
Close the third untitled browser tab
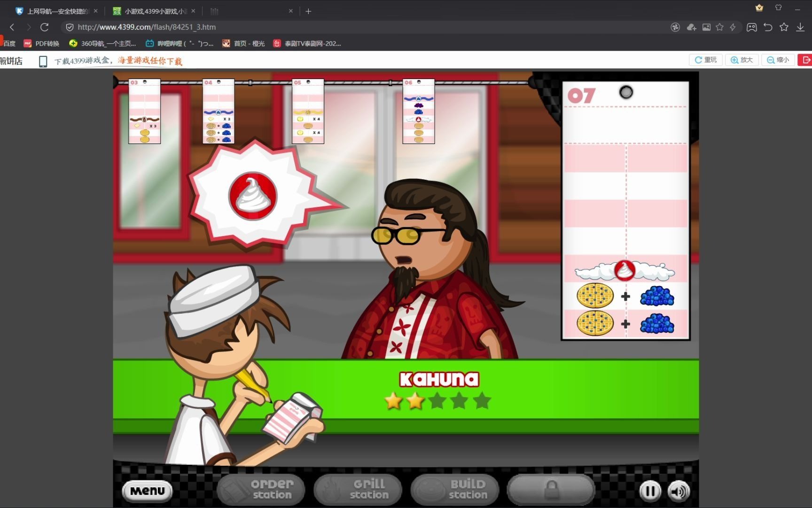(x=290, y=11)
